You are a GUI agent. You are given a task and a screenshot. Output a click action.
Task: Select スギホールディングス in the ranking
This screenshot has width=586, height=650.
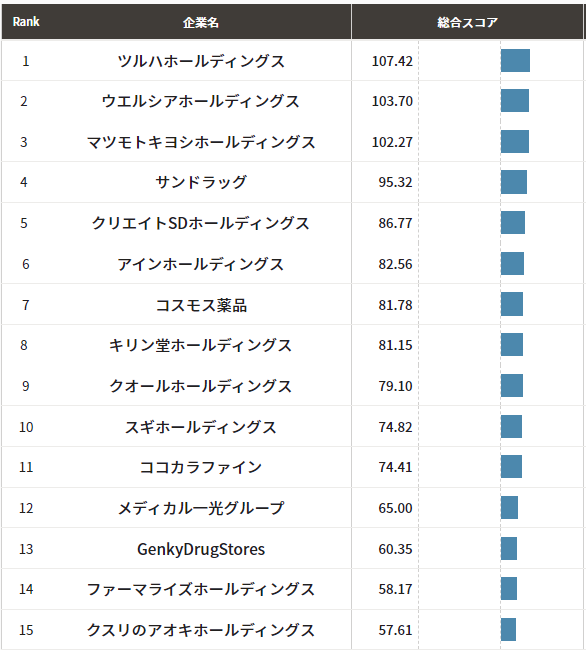pyautogui.click(x=201, y=427)
